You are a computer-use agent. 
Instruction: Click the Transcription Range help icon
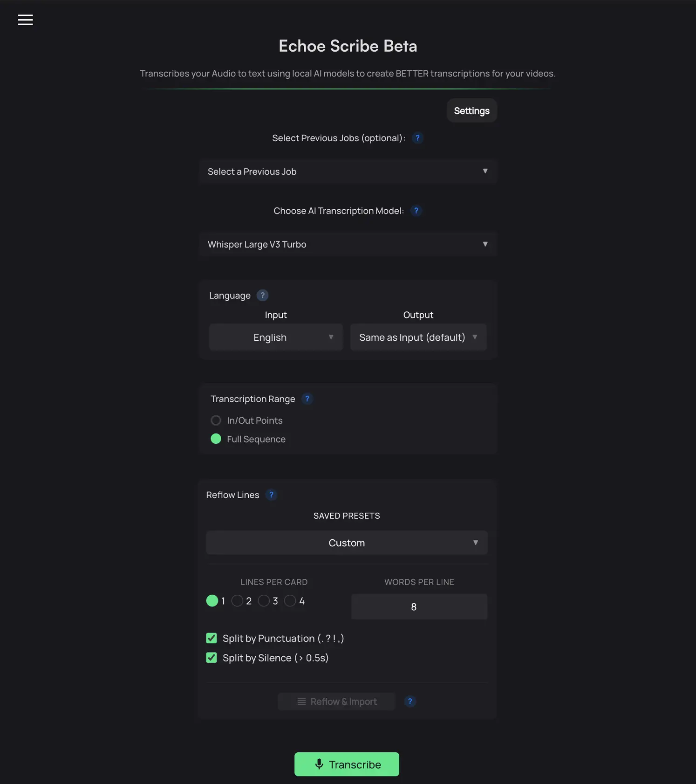[307, 399]
